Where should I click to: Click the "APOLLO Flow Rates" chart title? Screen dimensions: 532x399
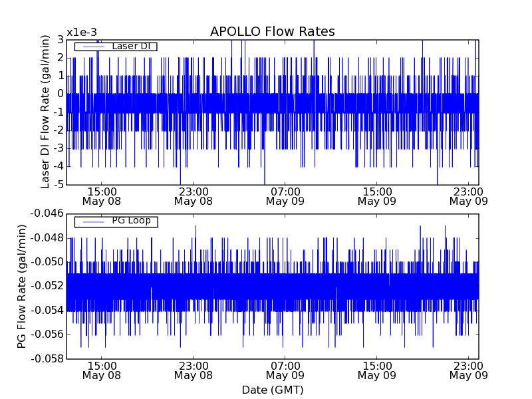click(x=272, y=32)
